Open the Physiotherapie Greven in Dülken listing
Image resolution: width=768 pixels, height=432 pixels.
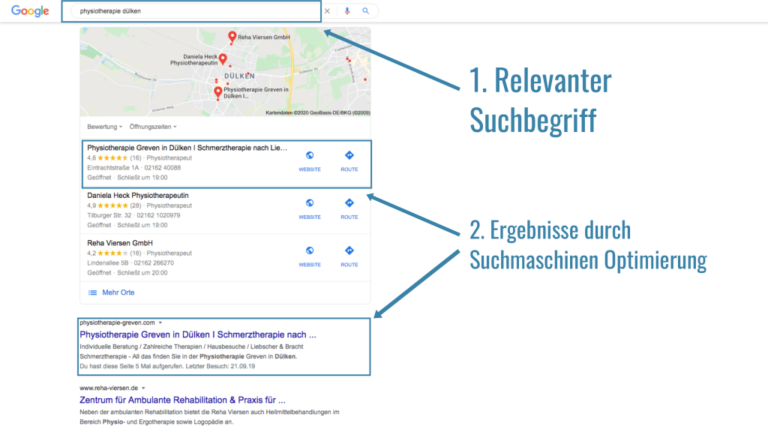click(187, 148)
